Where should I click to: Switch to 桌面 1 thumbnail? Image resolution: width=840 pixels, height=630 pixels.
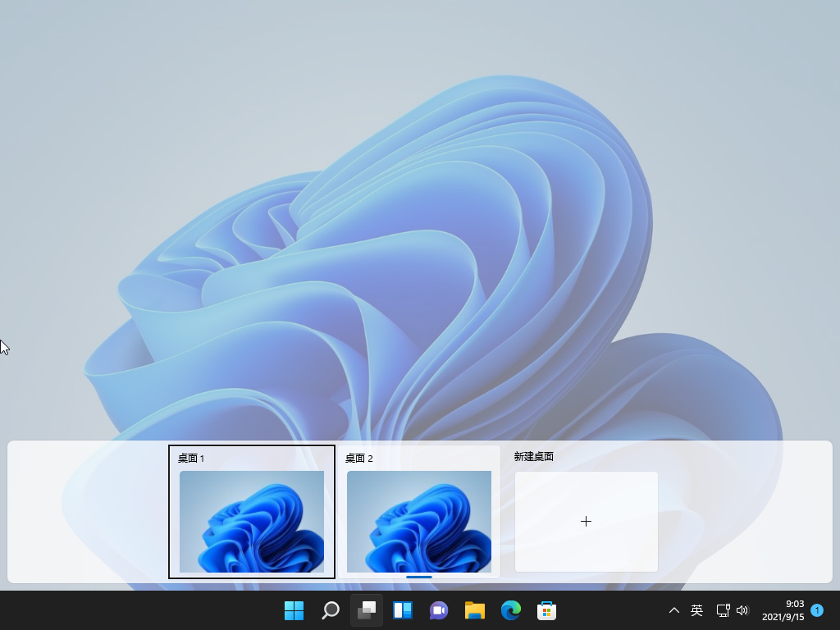pos(252,521)
